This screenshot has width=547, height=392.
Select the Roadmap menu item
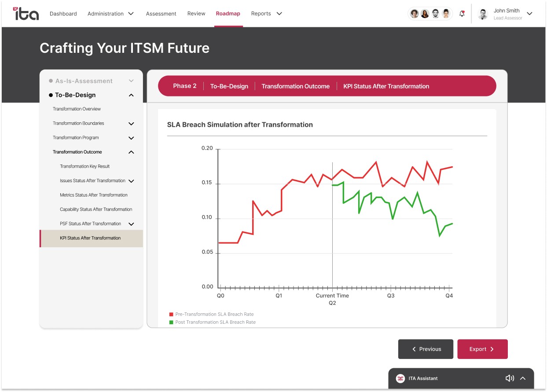pos(228,14)
